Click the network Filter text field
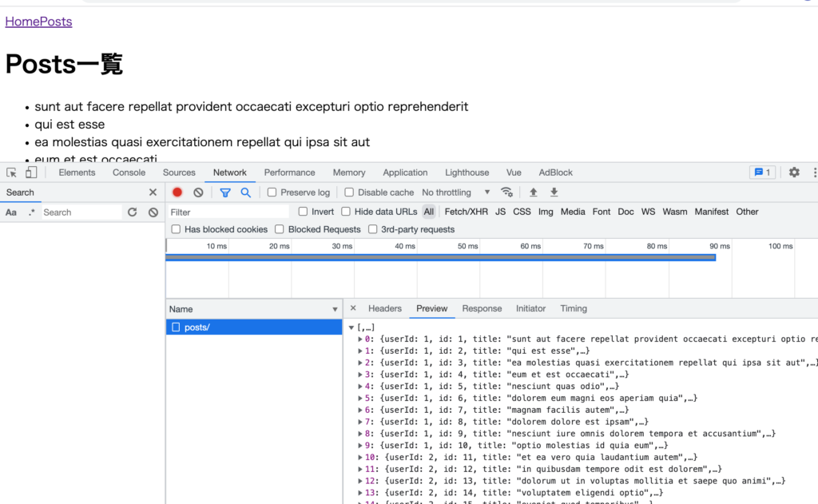This screenshot has height=504, width=818. 228,212
